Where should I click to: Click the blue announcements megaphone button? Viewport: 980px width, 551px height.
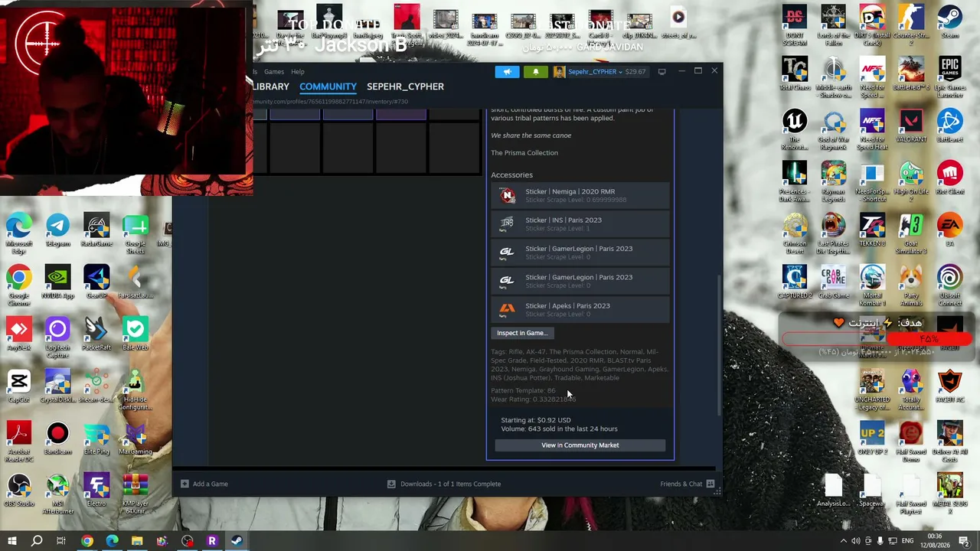pyautogui.click(x=507, y=72)
